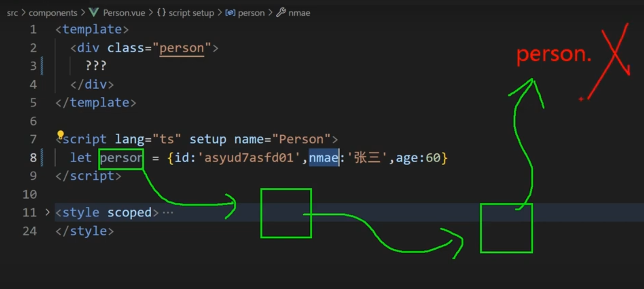Click the closing template tag on line 5
The image size is (644, 289).
click(x=96, y=103)
